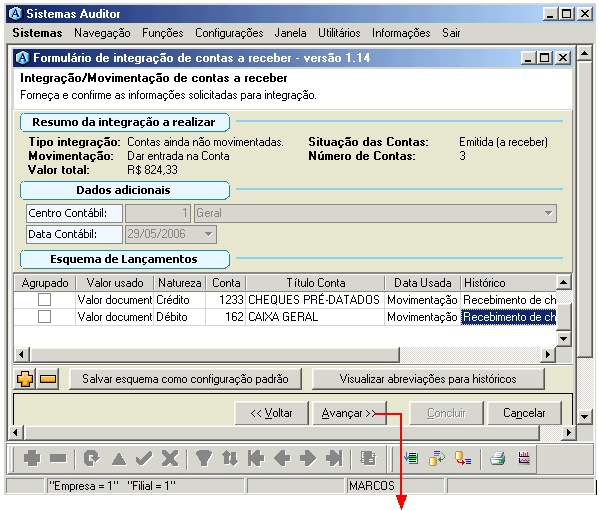Click the filter funnel icon in toolbar
Screen dimensions: 599x510
point(204,458)
